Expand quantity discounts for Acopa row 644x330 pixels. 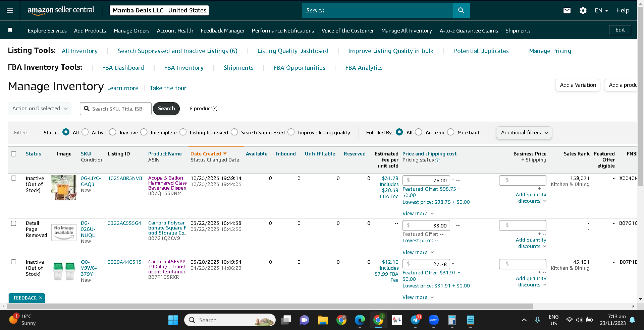pyautogui.click(x=531, y=198)
